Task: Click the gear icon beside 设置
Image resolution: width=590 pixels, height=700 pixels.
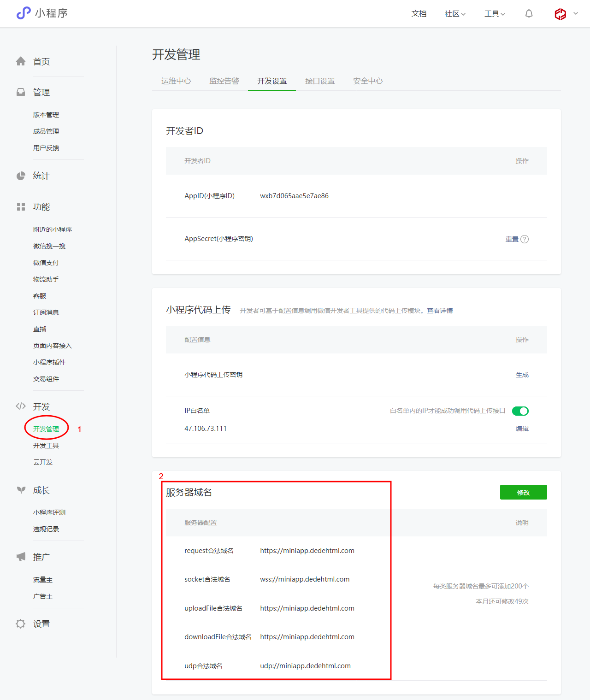Action: 21,624
